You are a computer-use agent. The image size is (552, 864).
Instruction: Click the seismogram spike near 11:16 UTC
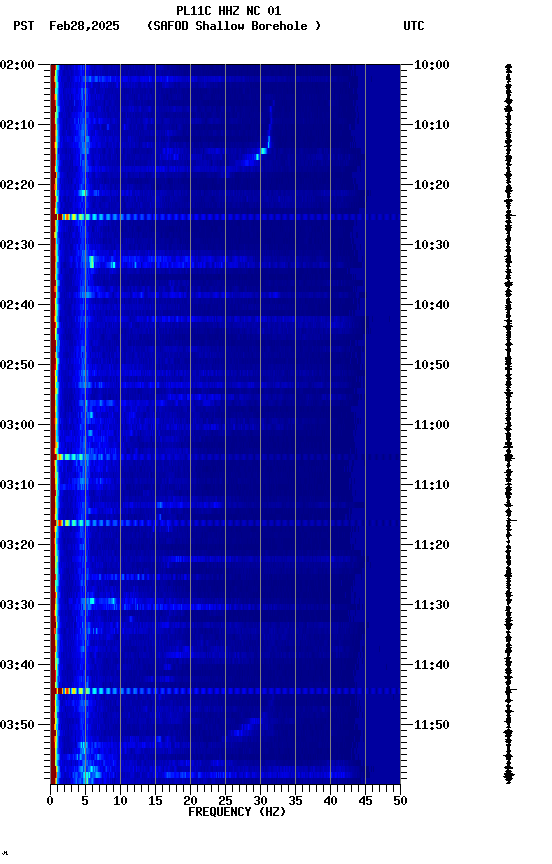pos(510,520)
